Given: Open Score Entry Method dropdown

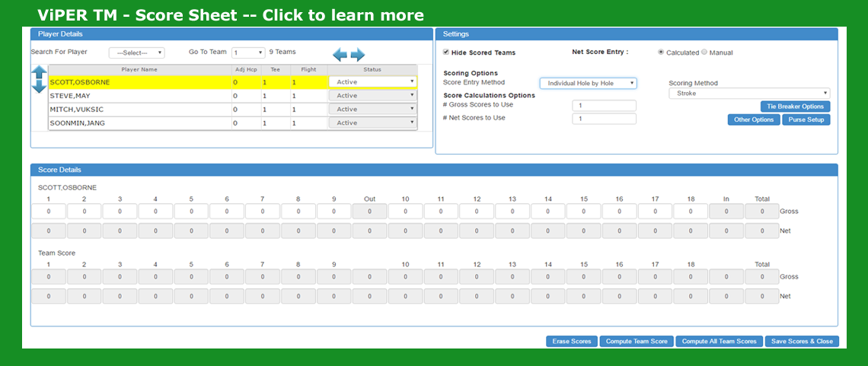Looking at the screenshot, I should [x=589, y=83].
